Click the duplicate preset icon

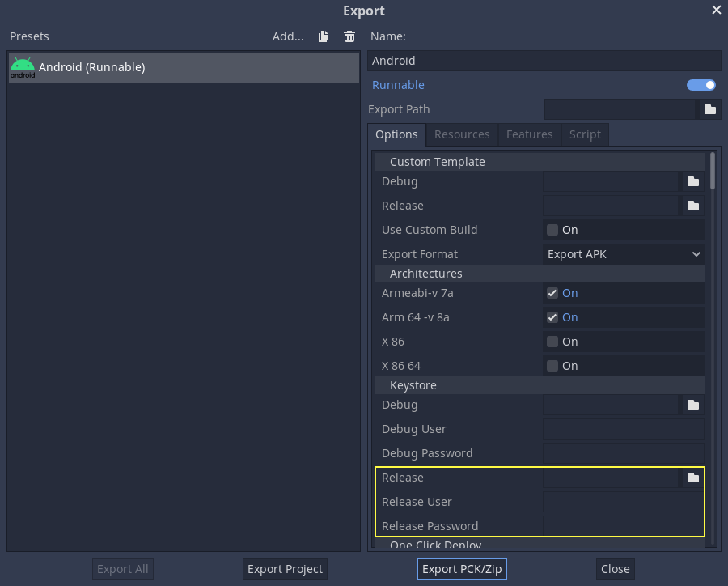click(324, 36)
